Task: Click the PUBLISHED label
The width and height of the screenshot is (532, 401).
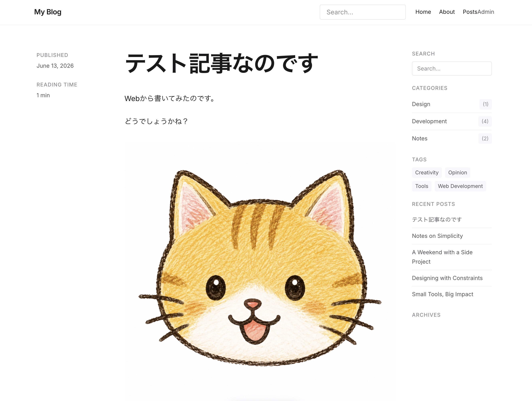Action: 52,55
